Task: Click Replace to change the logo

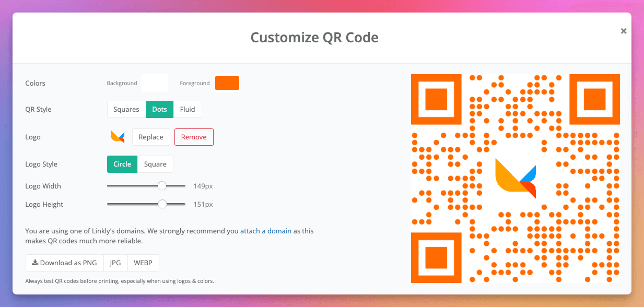Action: tap(151, 136)
